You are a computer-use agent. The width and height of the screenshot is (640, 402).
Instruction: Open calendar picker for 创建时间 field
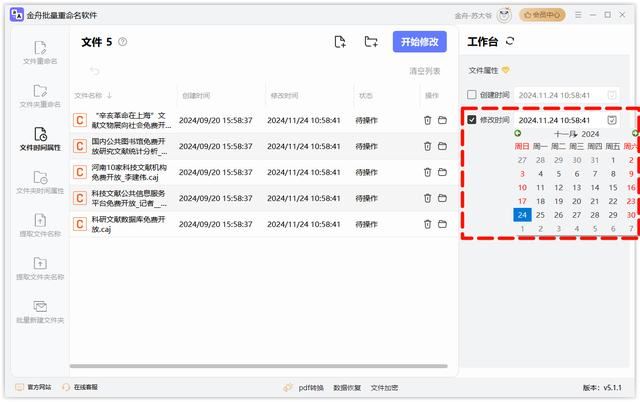[612, 95]
